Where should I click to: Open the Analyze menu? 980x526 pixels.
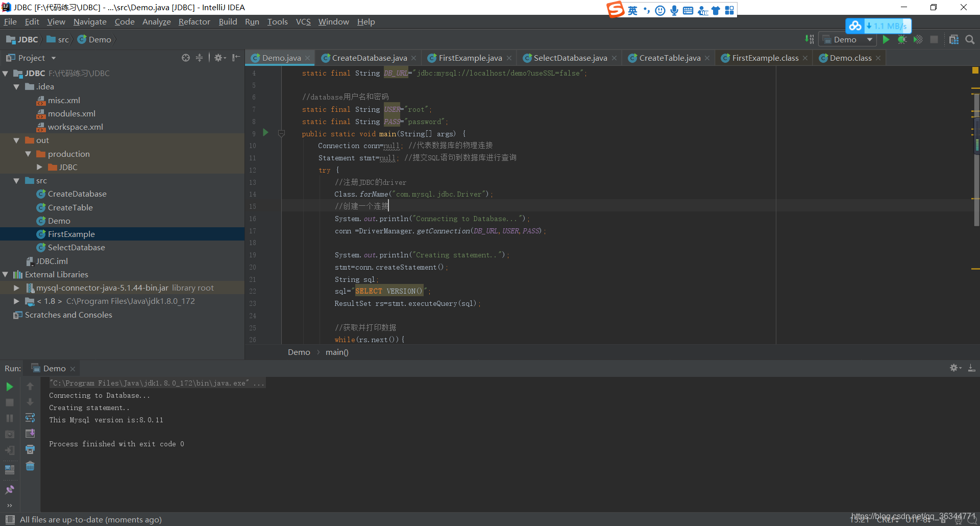coord(156,21)
